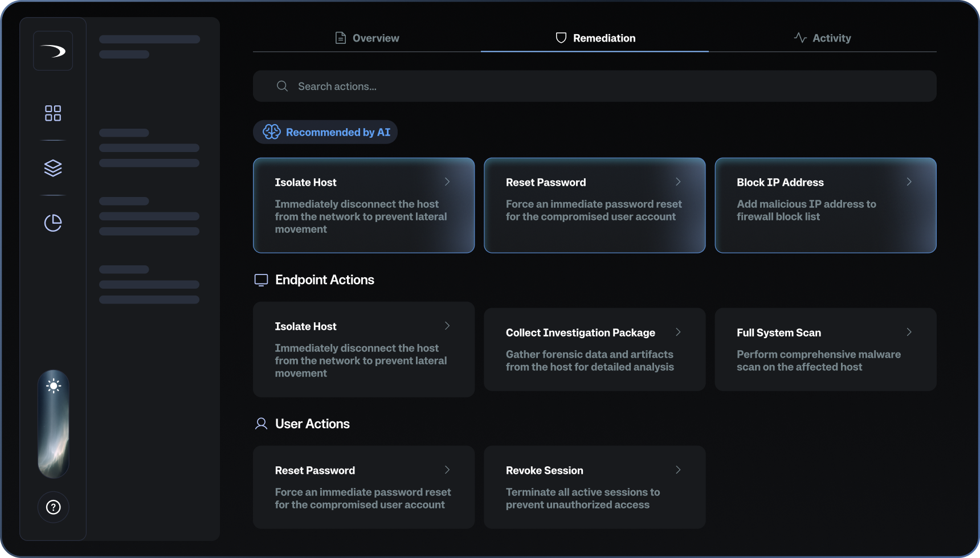The width and height of the screenshot is (980, 558).
Task: Click the shield icon on the Remediation tab
Action: pos(561,38)
